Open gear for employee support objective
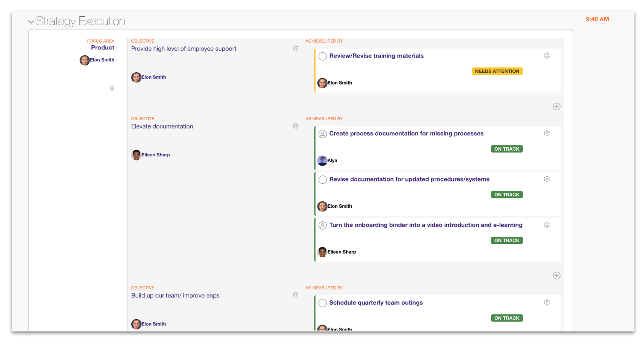644x344 pixels. (x=295, y=49)
